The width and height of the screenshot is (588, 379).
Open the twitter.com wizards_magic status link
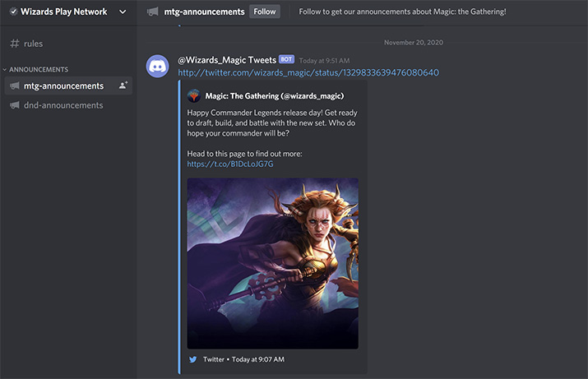(x=308, y=72)
